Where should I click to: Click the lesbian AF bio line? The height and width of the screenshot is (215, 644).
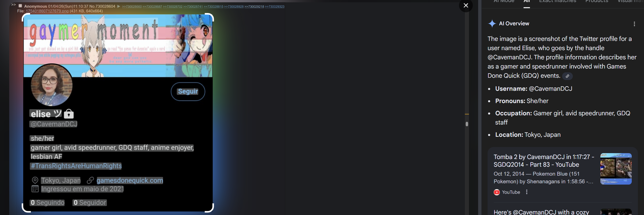pyautogui.click(x=46, y=156)
